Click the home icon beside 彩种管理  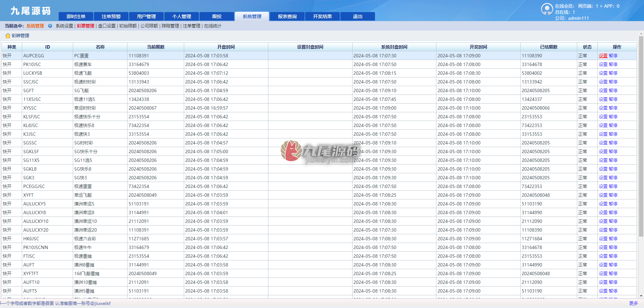8,36
